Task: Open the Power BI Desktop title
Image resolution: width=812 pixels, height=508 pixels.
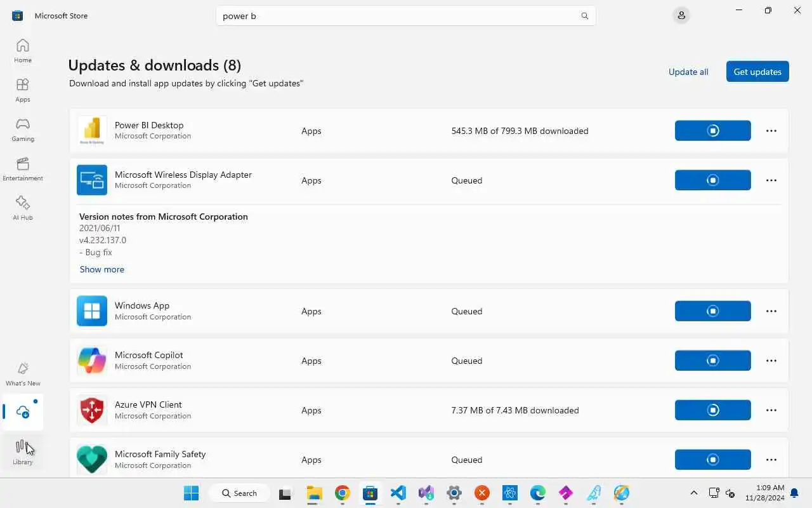Action: pyautogui.click(x=149, y=125)
